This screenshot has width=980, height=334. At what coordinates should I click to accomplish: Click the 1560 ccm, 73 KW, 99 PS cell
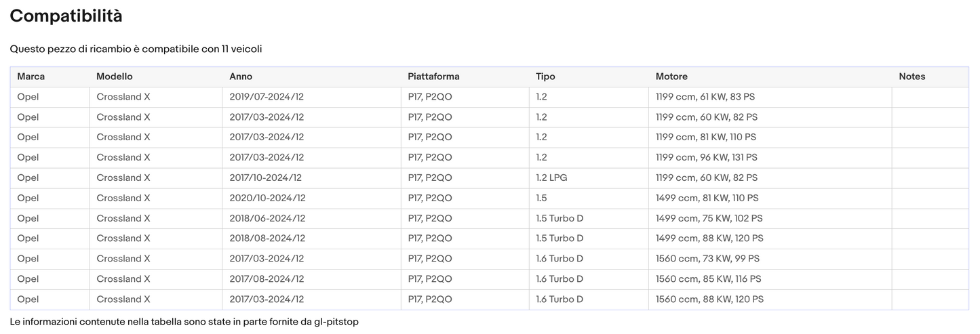[707, 259]
